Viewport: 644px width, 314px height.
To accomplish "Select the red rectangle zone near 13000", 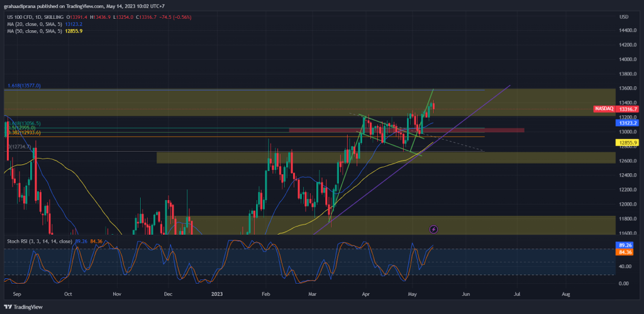I will [407, 130].
